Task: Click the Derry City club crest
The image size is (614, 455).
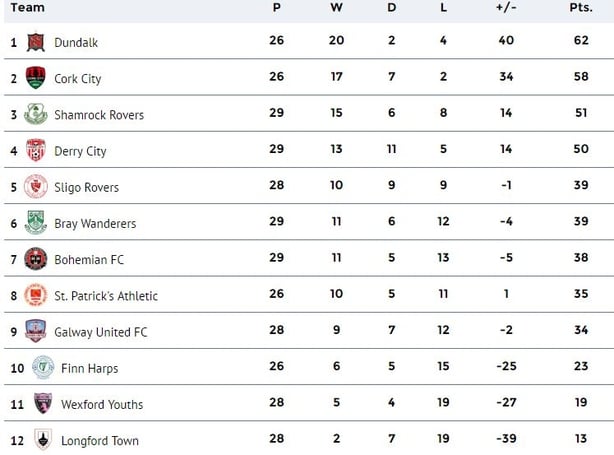Action: (36, 150)
